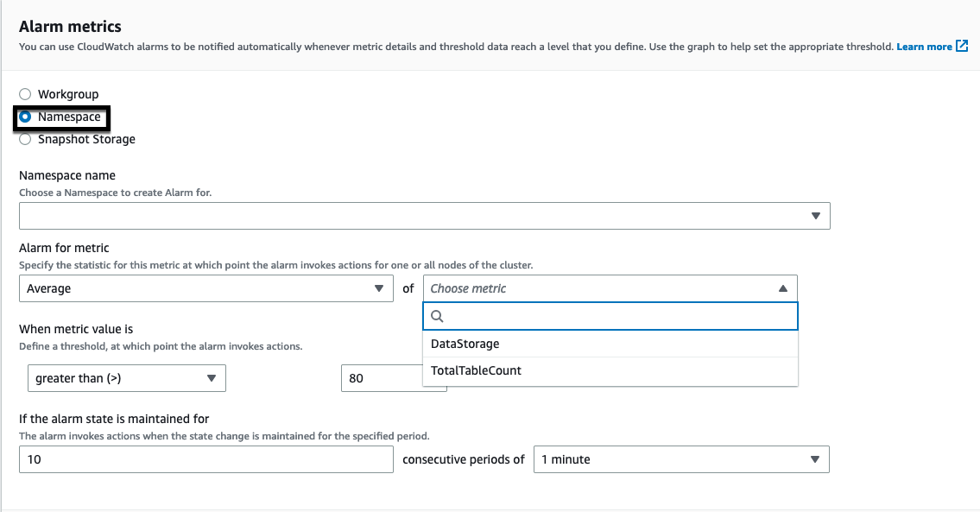The width and height of the screenshot is (980, 512).
Task: Select the Workgroup radio button
Action: coord(25,94)
